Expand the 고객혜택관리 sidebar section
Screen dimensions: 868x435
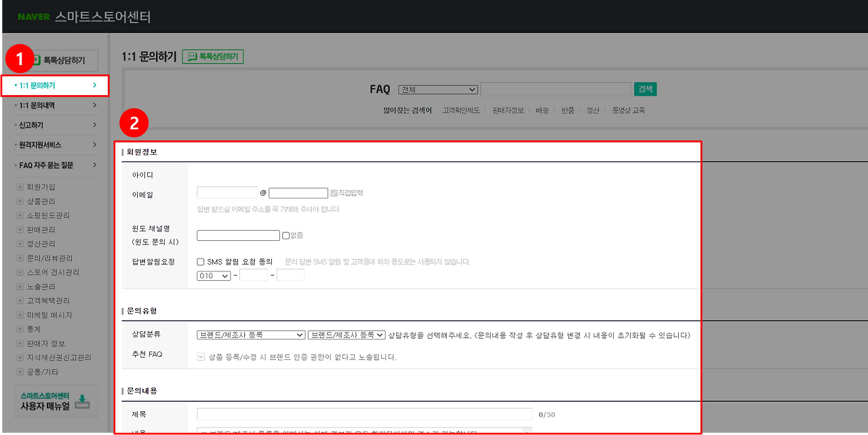tap(43, 300)
